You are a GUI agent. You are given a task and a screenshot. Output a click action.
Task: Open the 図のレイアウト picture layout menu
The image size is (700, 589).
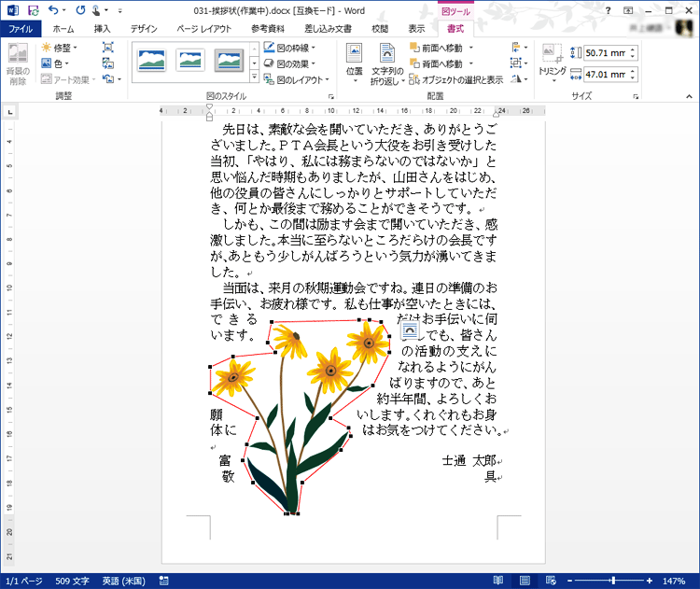[297, 80]
